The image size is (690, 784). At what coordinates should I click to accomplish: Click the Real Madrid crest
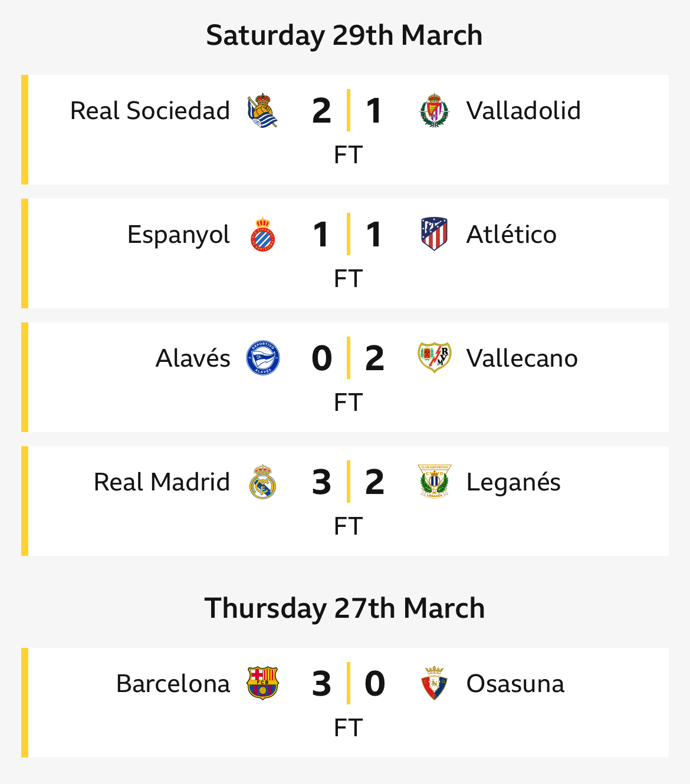click(263, 482)
